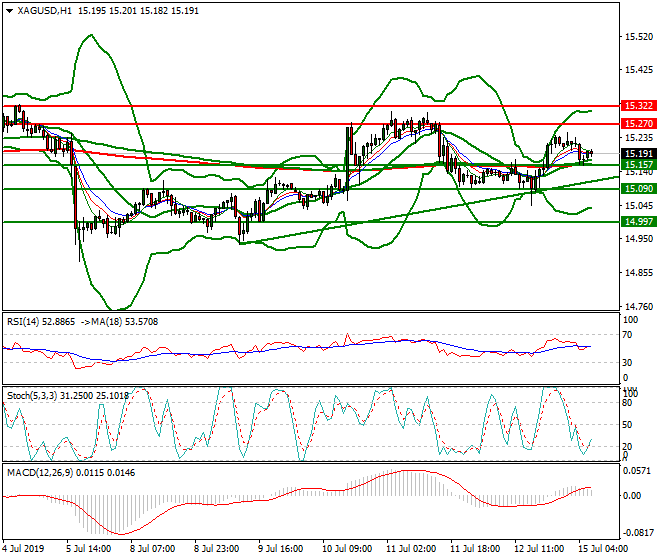Click the 15 Jul 04:00 time label
660x560 pixels.
603,549
